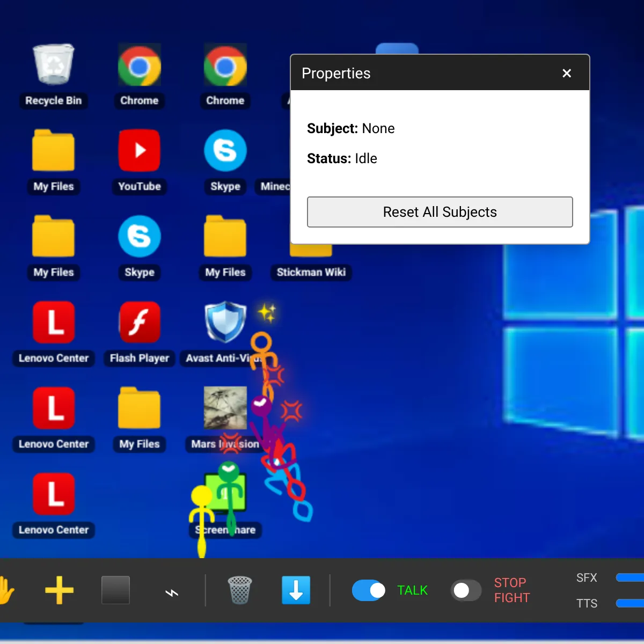Open the Skype icon below YouTube
Viewport: 644px width, 644px height.
[x=140, y=236]
